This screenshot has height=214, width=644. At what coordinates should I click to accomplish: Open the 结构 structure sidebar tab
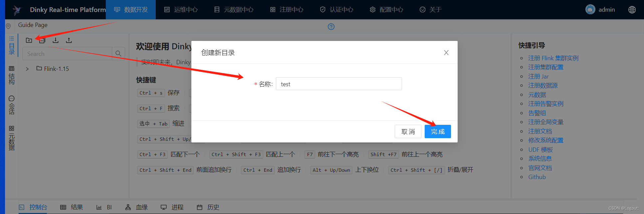12,75
